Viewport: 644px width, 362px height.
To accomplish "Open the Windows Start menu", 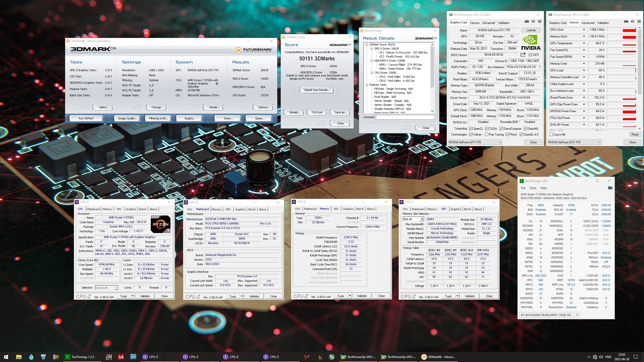I will (x=6, y=357).
